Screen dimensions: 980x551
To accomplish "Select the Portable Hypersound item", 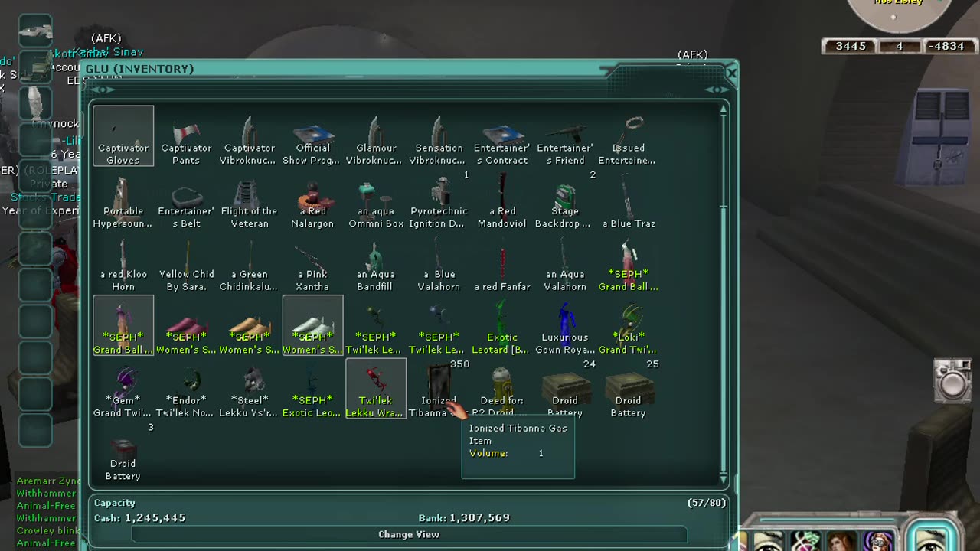I will (123, 200).
